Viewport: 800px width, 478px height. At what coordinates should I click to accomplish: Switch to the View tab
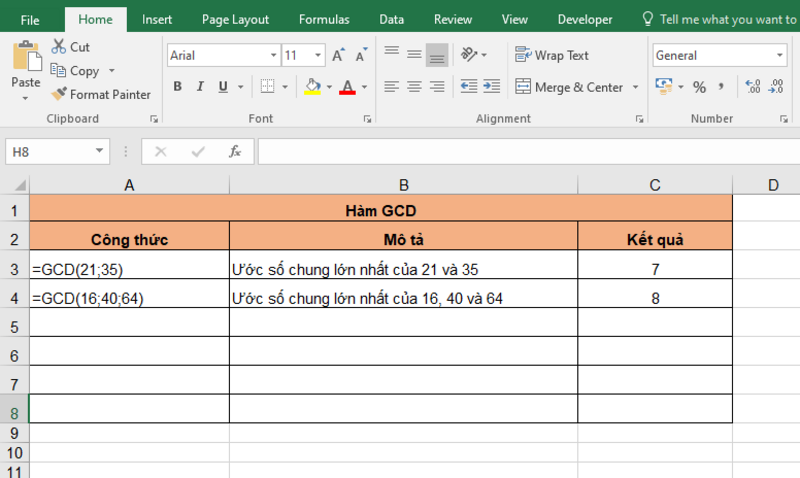coord(514,20)
